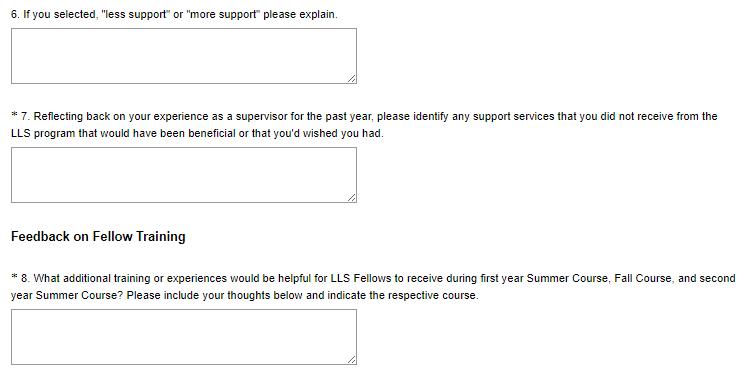Viewport: 751px width, 376px height.
Task: Click the "Reflecting back on your experience" question label
Action: point(364,125)
